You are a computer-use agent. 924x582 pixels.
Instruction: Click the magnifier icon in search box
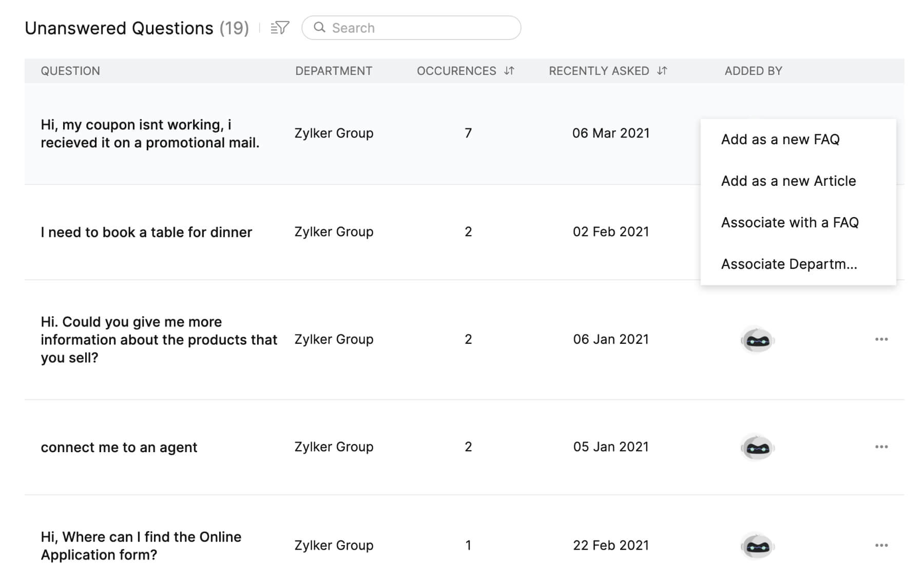pos(319,28)
